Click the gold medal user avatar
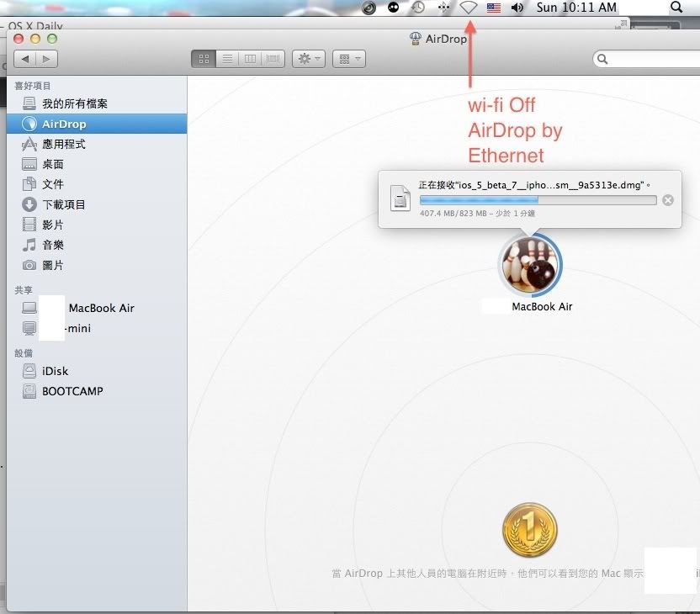Image resolution: width=700 pixels, height=614 pixels. coord(530,530)
